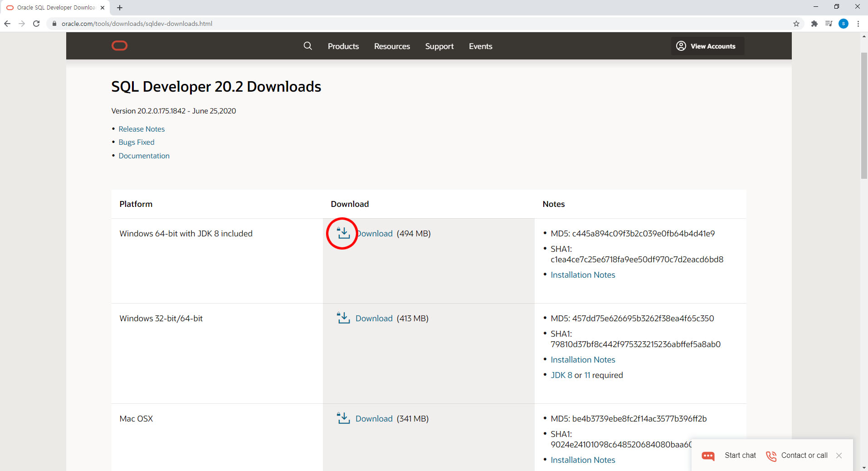
Task: Click the Download (413 MB) link
Action: pos(374,319)
